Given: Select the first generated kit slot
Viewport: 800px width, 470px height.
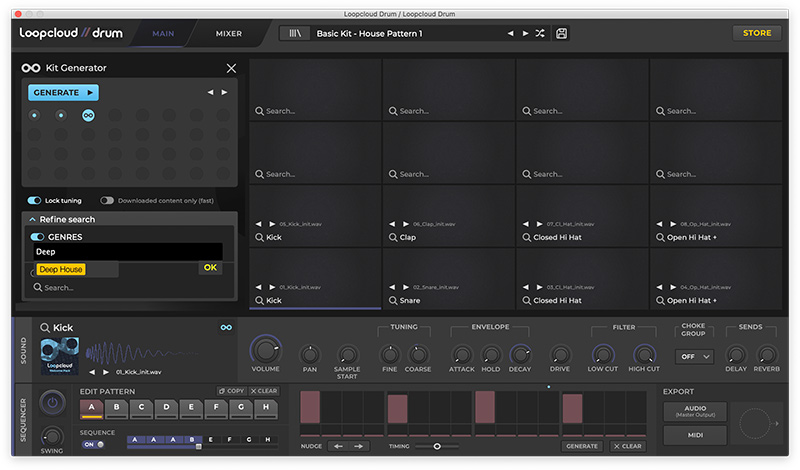Looking at the screenshot, I should coord(34,115).
